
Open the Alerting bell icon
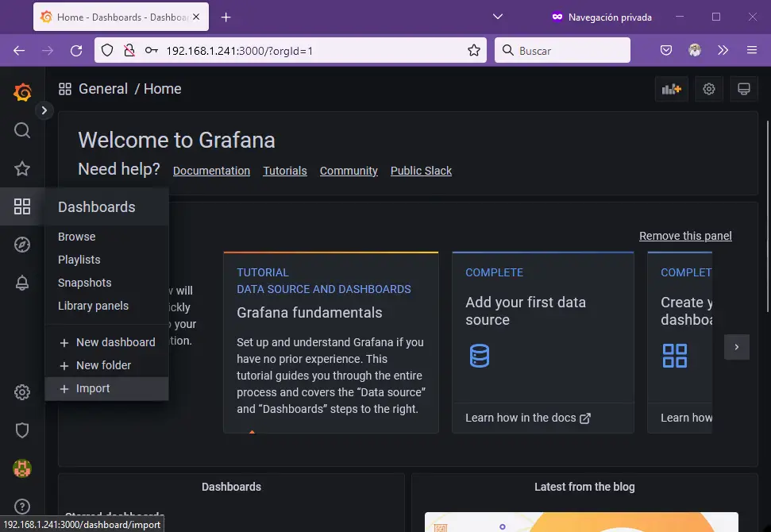[x=22, y=283]
